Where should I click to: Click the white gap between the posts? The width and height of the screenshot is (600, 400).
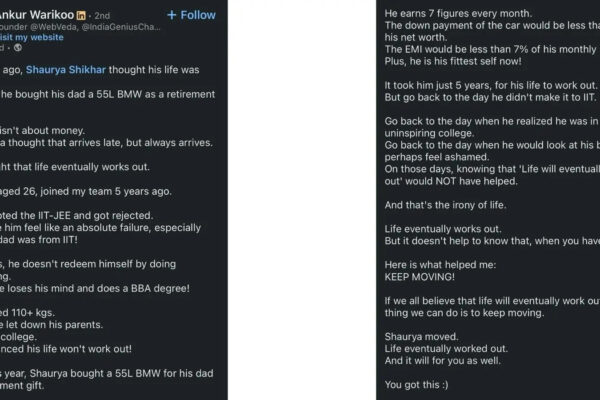[302, 200]
